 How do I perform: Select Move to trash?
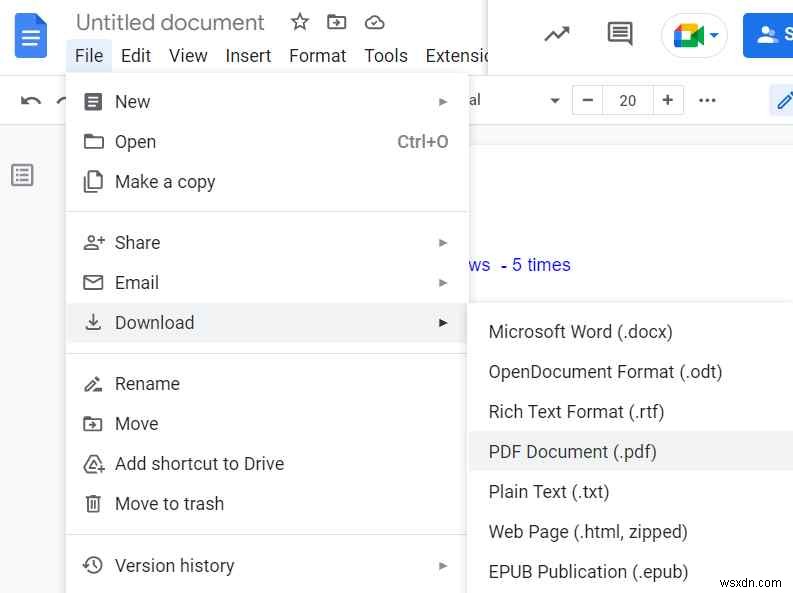coord(267,504)
